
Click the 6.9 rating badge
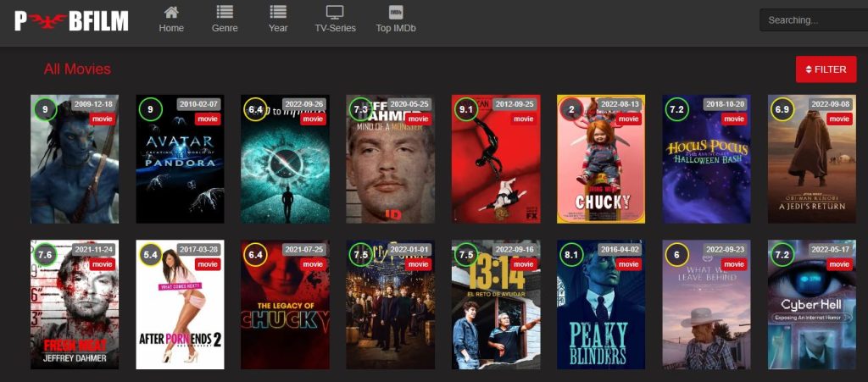click(782, 109)
